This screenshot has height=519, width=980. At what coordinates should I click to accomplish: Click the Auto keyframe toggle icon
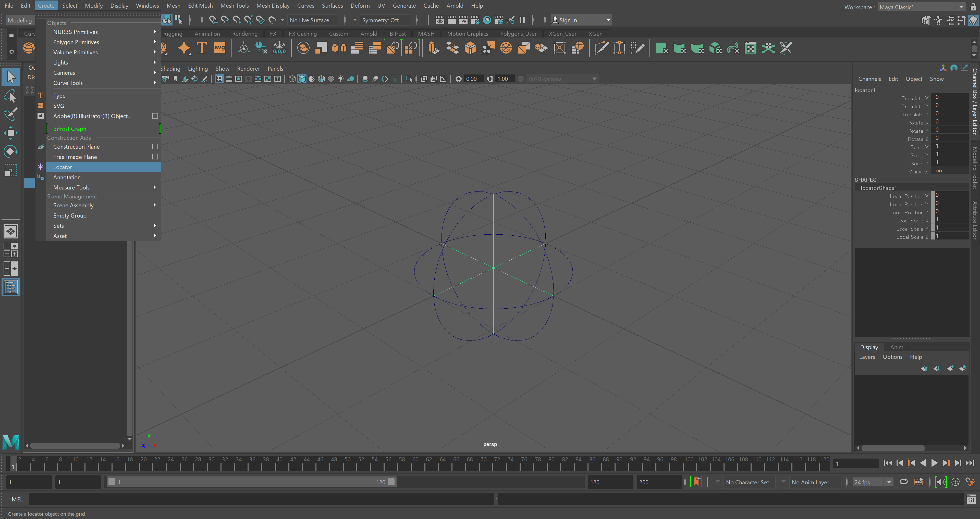click(696, 482)
